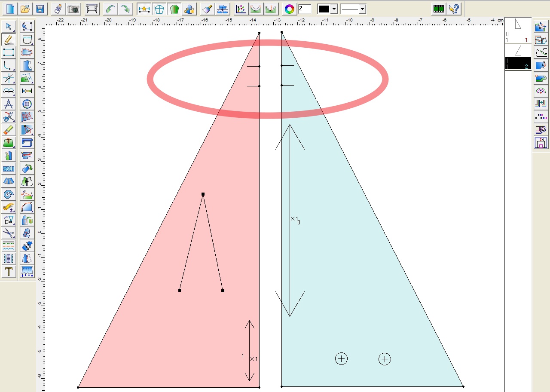The image size is (550, 392).
Task: Click the scatter graph icon in the top toolbar
Action: pyautogui.click(x=241, y=9)
